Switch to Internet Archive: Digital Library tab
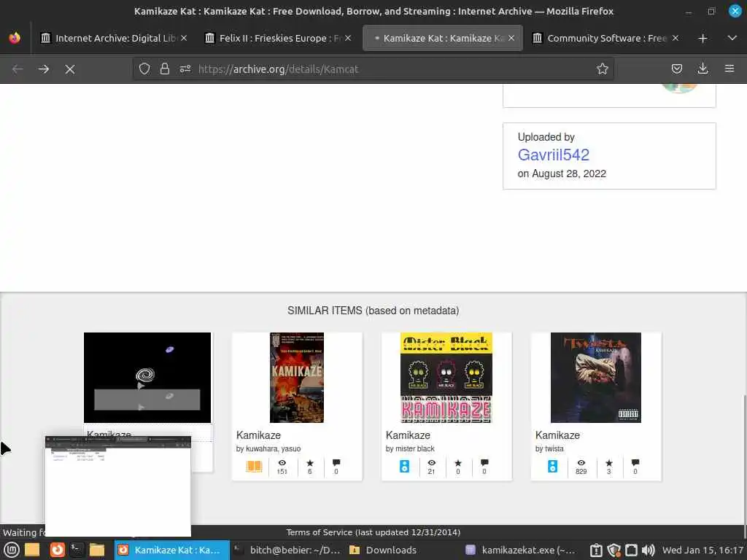The image size is (747, 560). [113, 38]
